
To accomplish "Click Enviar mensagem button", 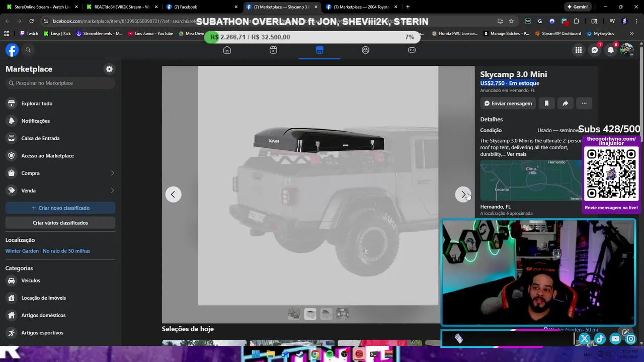I will click(x=508, y=103).
